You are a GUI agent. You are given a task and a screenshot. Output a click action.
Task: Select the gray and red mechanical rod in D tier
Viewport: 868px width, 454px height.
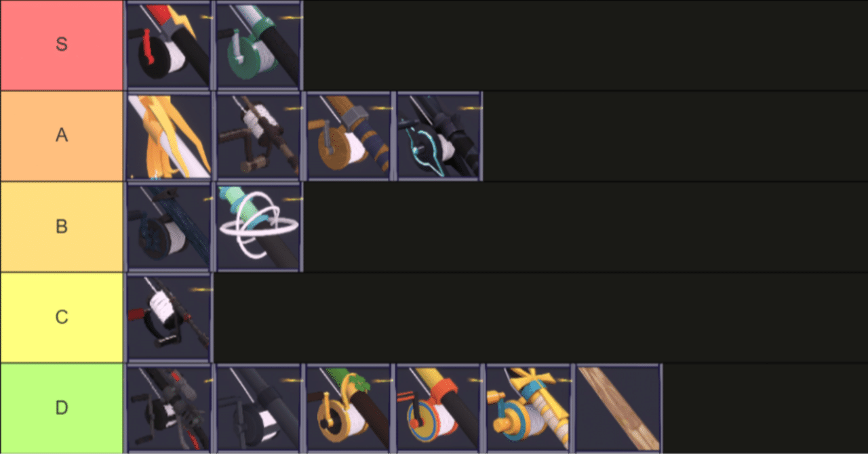(170, 409)
